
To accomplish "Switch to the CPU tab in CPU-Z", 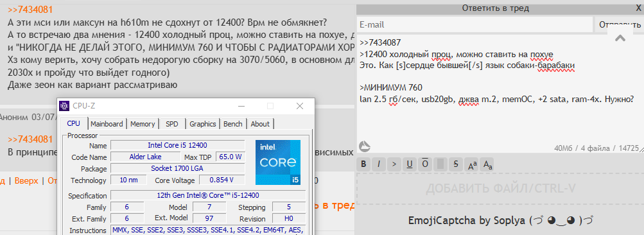I will pos(74,123).
